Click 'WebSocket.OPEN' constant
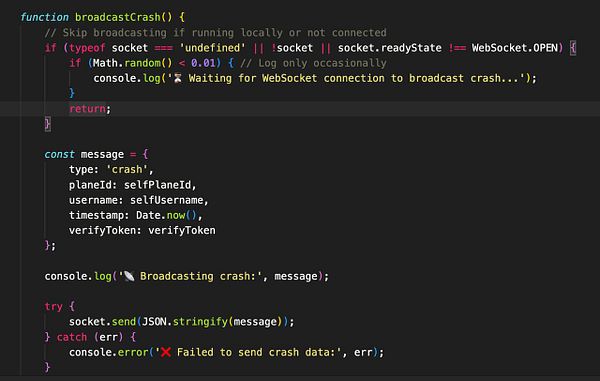The image size is (600, 381). pos(515,48)
